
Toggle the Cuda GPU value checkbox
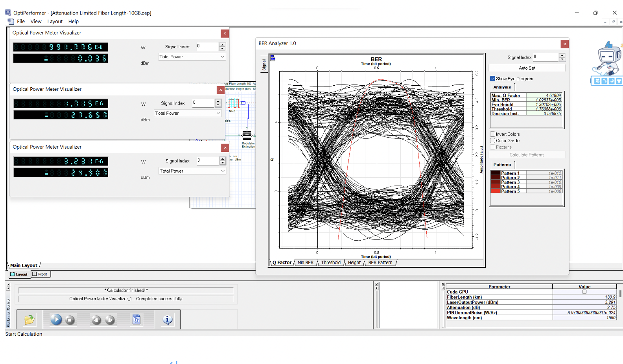tap(584, 292)
